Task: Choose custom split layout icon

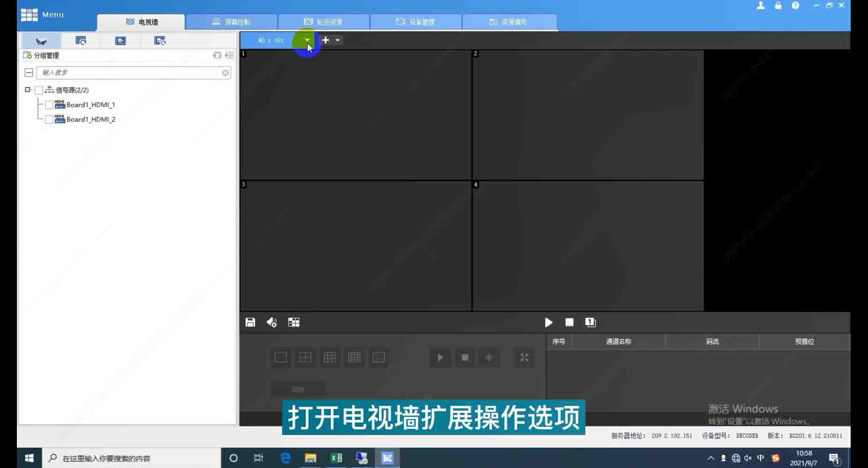Action: pos(379,357)
